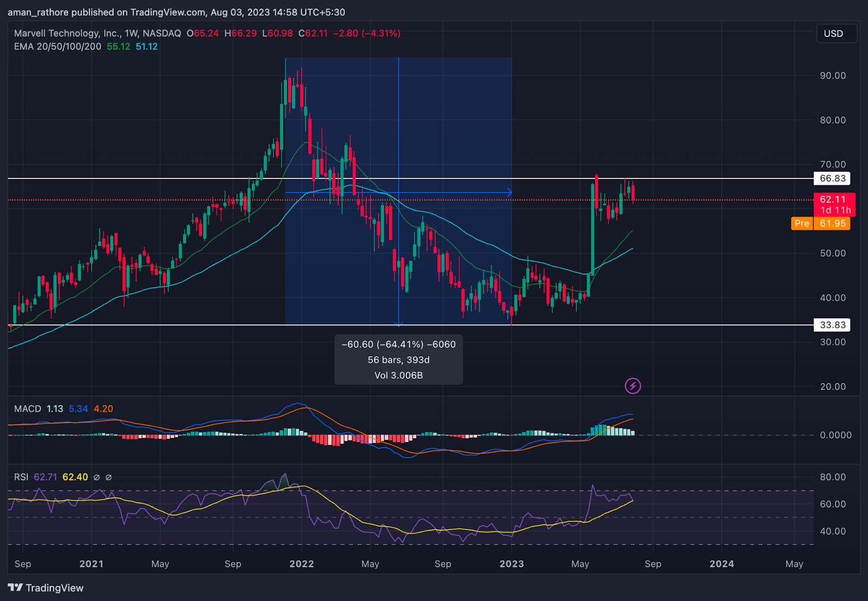The image size is (868, 601).
Task: Click the 1d 11h countdown label
Action: click(835, 210)
